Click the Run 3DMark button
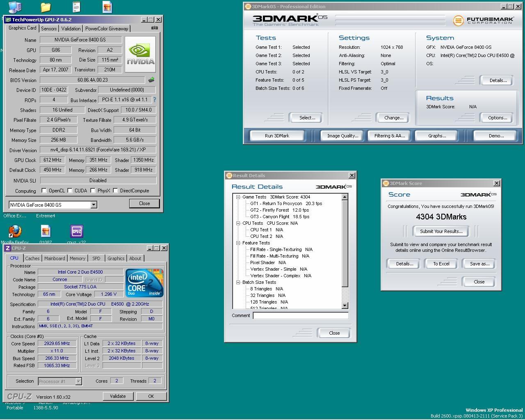The image size is (525, 420). 277,136
